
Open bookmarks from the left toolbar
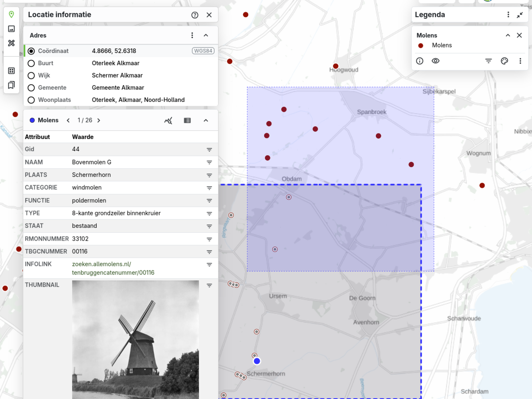click(12, 85)
